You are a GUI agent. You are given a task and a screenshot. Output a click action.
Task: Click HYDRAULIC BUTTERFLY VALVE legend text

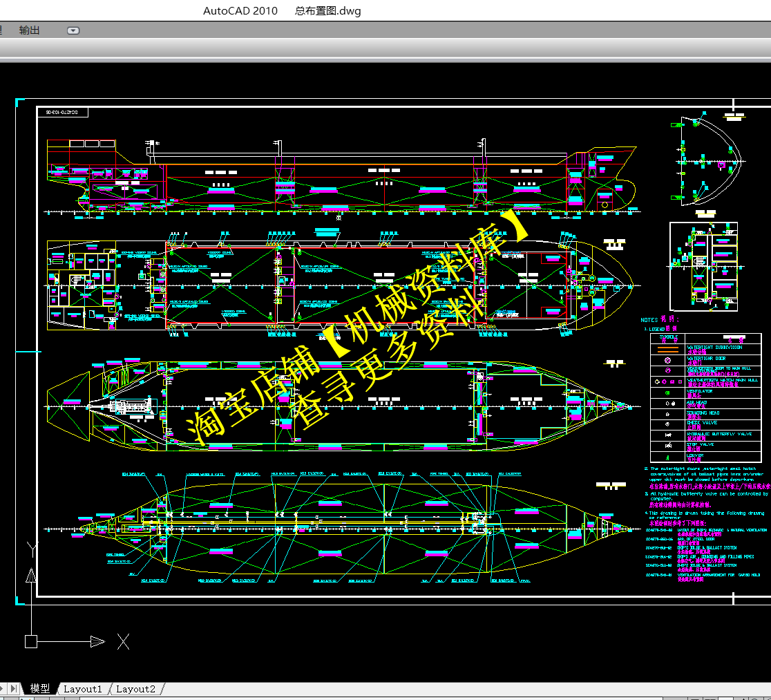(x=719, y=434)
